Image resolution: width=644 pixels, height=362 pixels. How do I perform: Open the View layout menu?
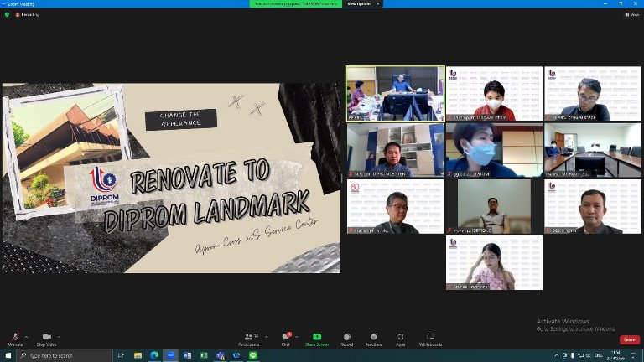(632, 14)
